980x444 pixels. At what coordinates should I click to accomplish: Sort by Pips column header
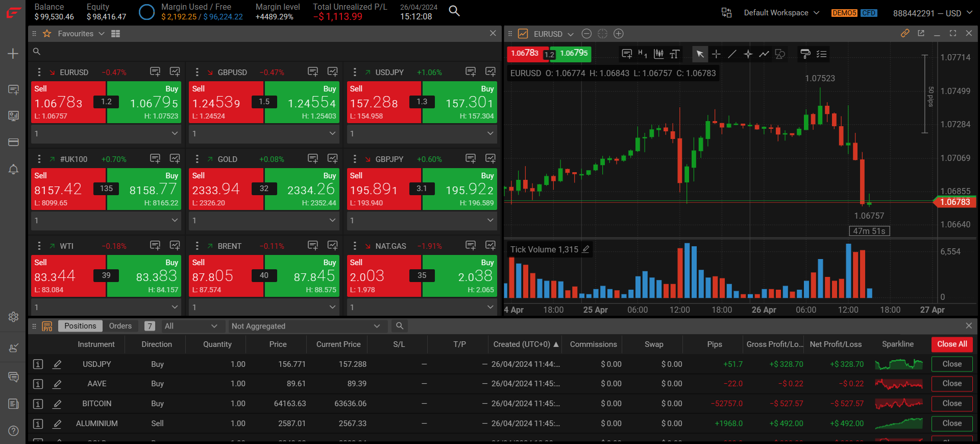715,344
